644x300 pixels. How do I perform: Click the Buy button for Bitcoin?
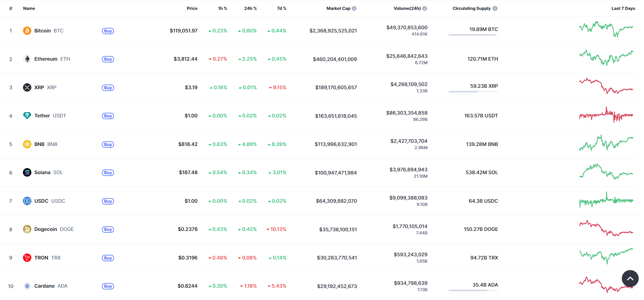tap(108, 31)
